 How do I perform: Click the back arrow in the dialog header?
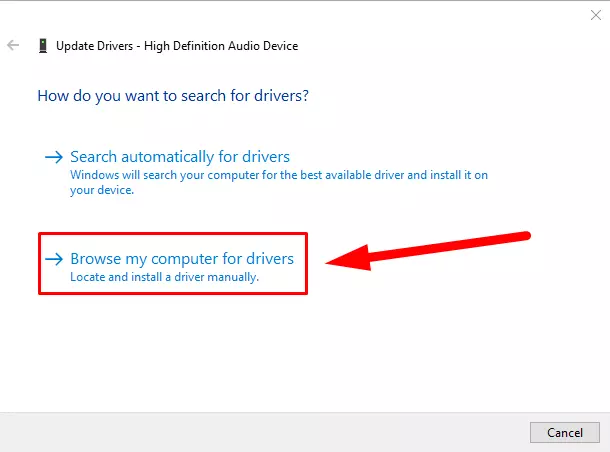point(13,45)
